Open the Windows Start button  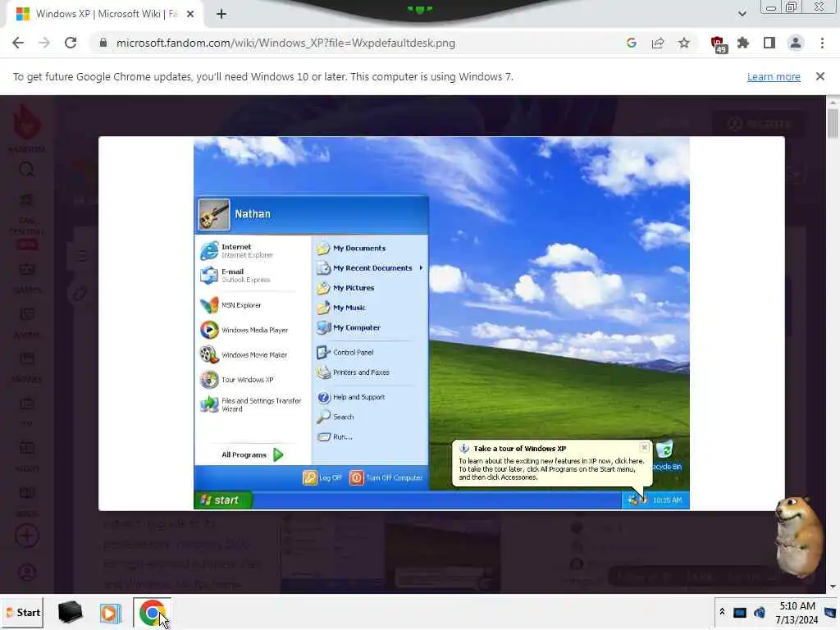point(22,612)
